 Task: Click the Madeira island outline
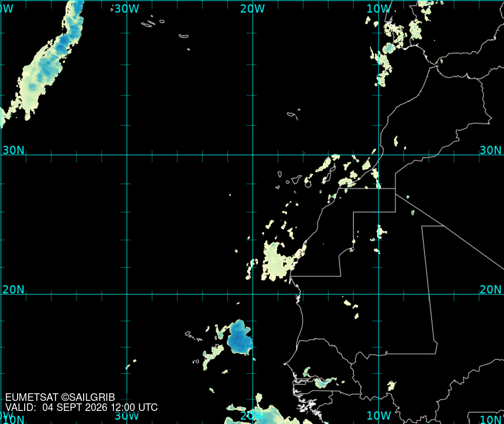click(x=293, y=115)
